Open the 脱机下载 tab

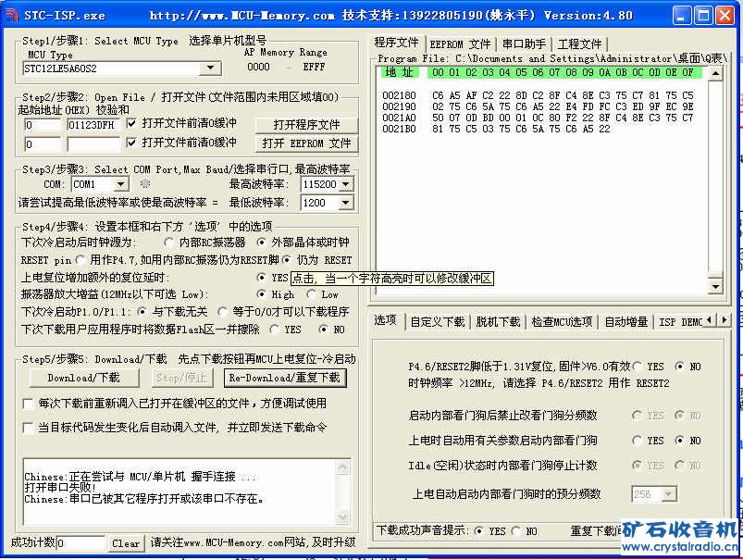pos(498,322)
